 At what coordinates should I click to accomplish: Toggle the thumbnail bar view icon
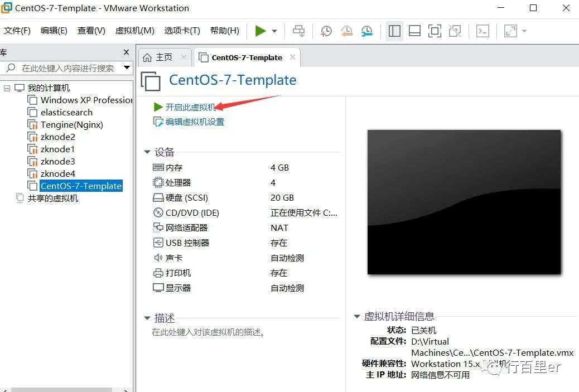pos(414,31)
